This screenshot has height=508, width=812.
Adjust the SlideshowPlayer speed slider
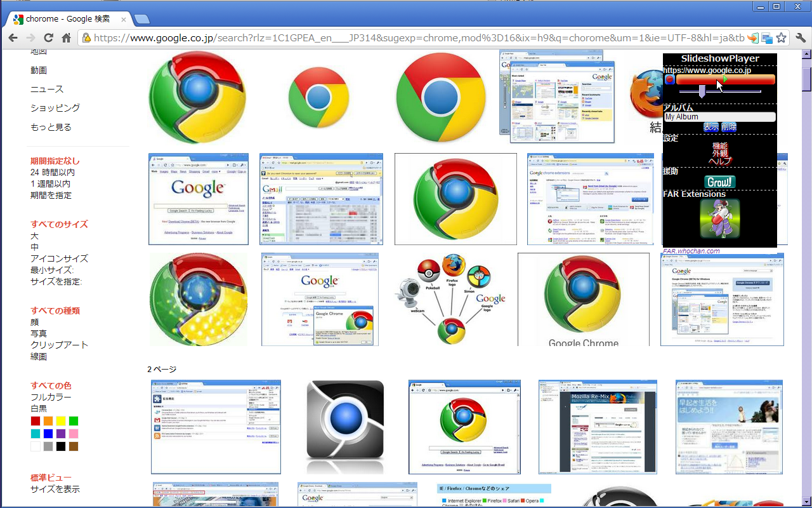click(x=702, y=92)
